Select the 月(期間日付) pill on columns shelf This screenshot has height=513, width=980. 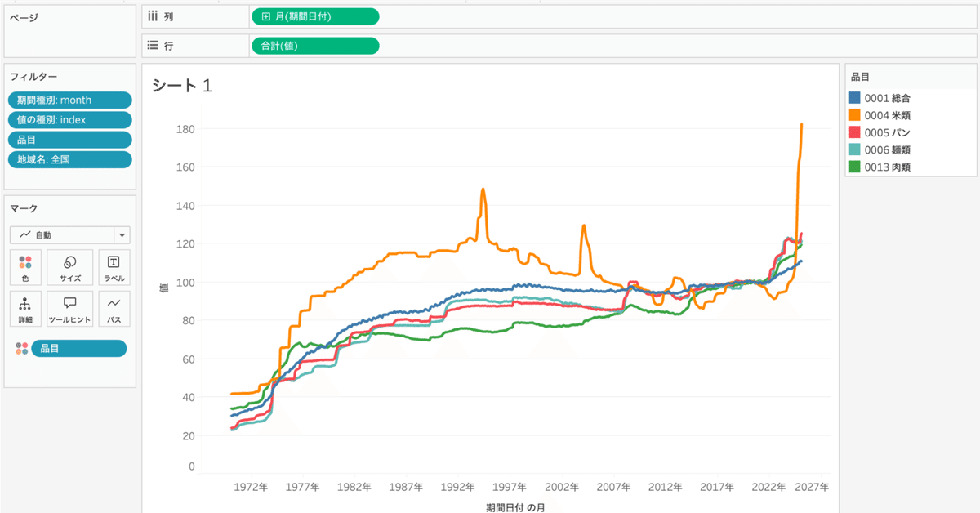tap(314, 16)
